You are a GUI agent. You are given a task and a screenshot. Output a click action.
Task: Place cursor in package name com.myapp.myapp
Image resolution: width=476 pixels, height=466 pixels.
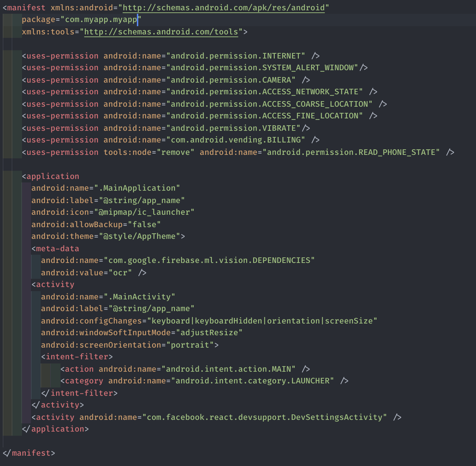point(101,20)
